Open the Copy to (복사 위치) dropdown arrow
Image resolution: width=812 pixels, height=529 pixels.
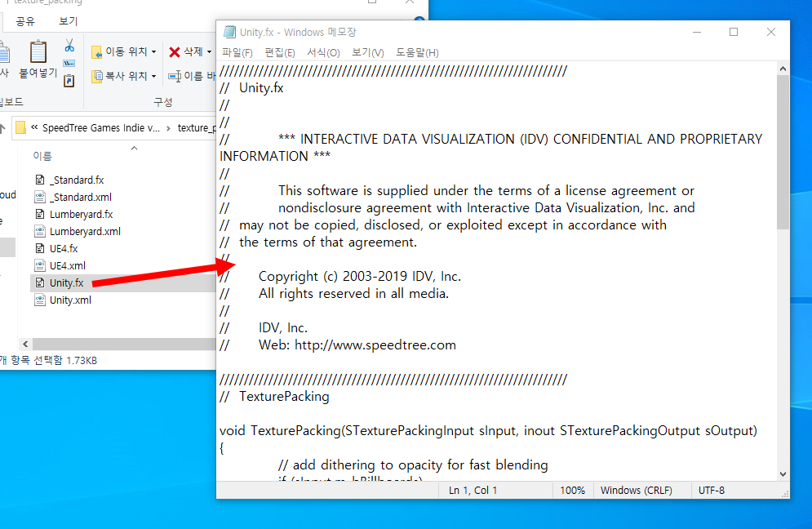[x=153, y=76]
